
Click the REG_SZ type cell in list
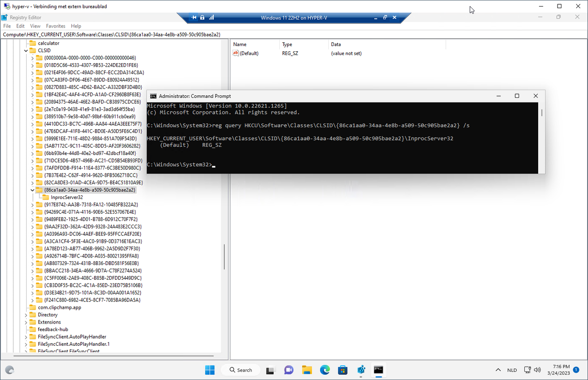pyautogui.click(x=289, y=53)
